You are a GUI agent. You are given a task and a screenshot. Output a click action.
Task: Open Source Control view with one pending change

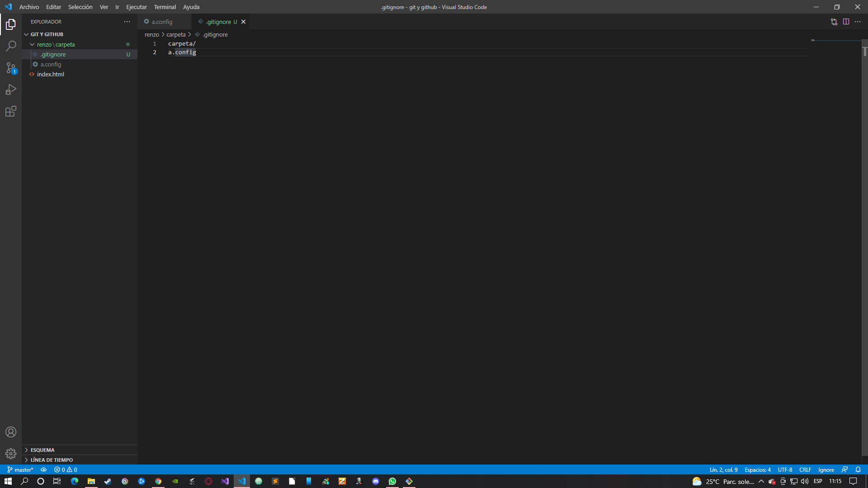tap(11, 68)
